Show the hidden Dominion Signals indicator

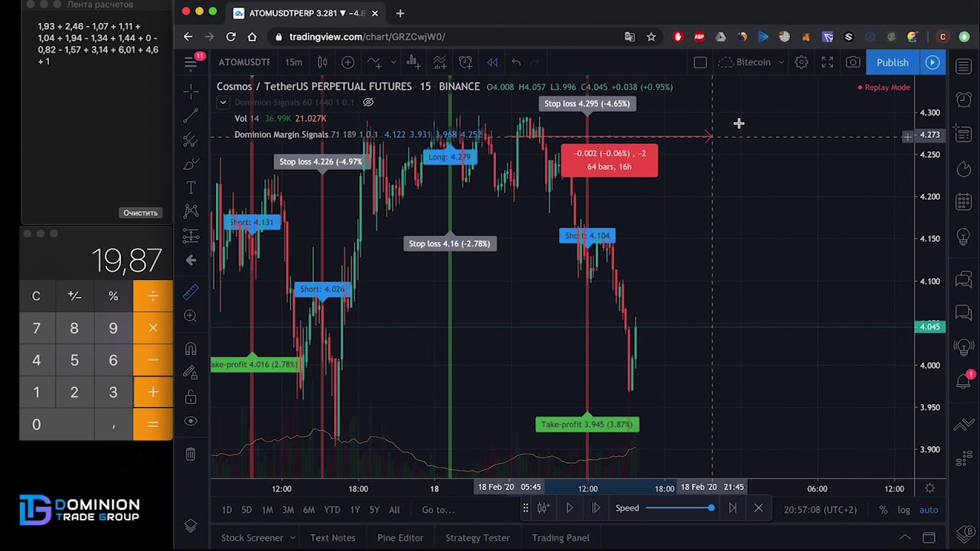[x=368, y=103]
